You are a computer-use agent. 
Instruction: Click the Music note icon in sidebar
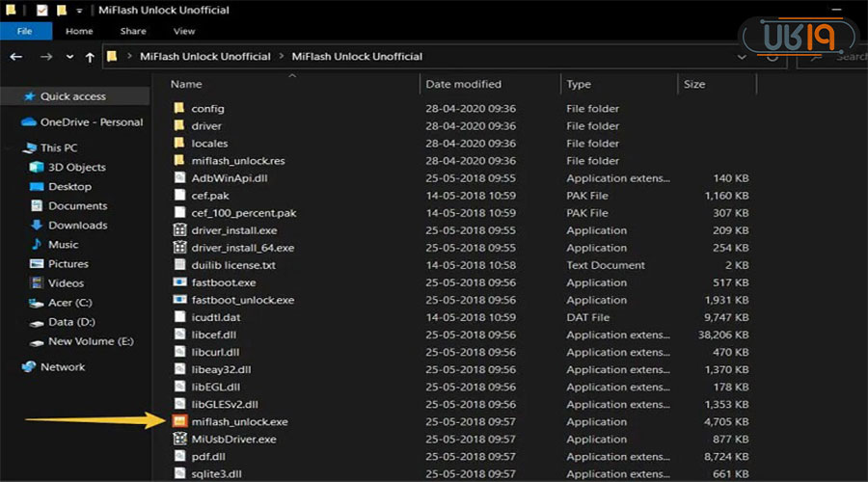pyautogui.click(x=37, y=244)
